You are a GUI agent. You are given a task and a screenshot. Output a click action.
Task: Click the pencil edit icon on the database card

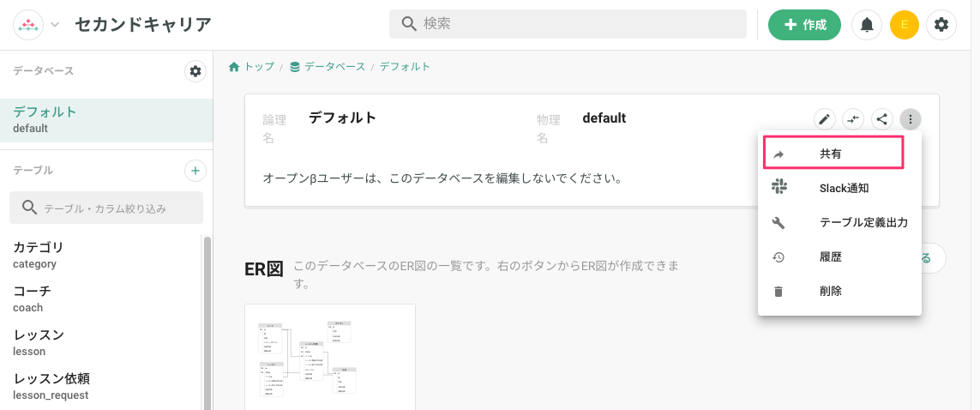824,118
